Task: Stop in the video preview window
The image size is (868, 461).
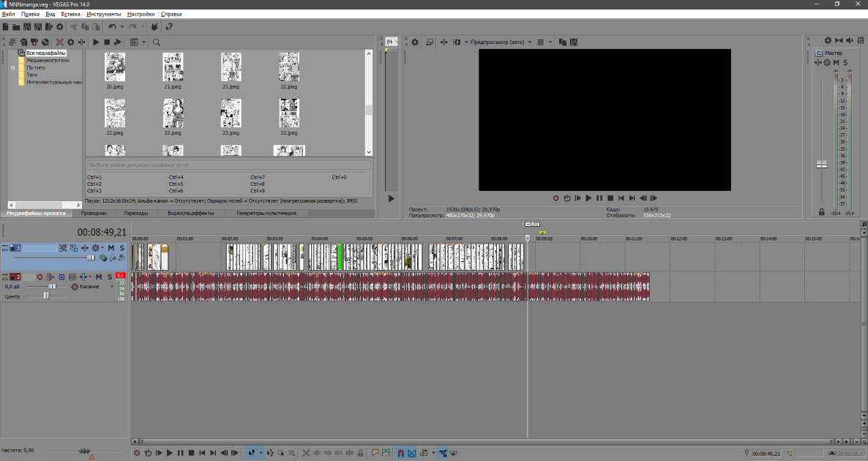Action: (x=610, y=198)
